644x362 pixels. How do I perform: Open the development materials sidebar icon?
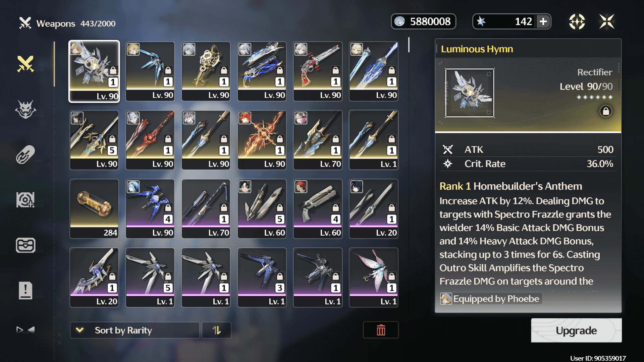point(25,200)
